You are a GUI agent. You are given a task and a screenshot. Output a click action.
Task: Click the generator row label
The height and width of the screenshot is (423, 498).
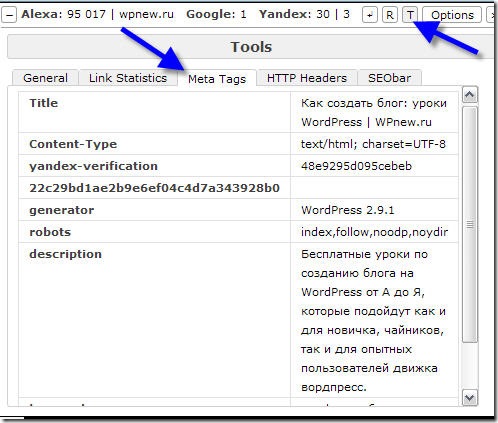pos(62,210)
